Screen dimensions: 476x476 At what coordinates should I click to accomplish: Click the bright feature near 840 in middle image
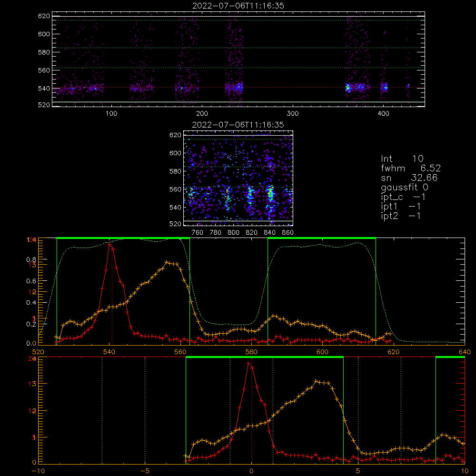pyautogui.click(x=270, y=193)
